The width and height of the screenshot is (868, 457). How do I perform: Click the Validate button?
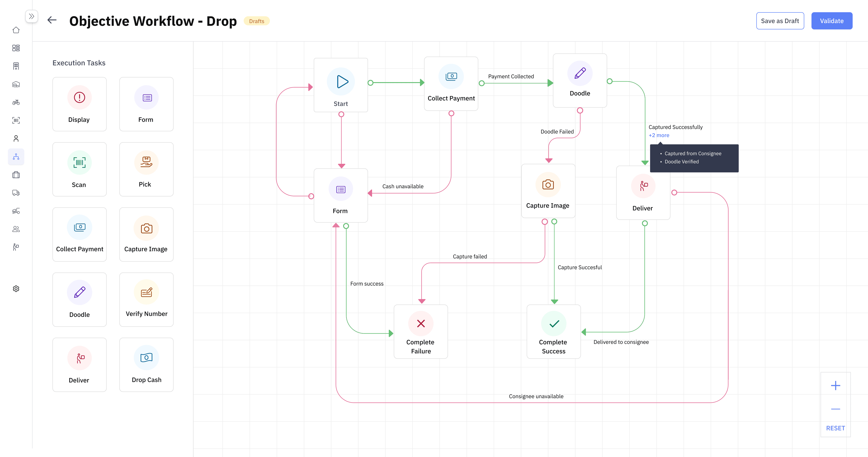click(831, 21)
